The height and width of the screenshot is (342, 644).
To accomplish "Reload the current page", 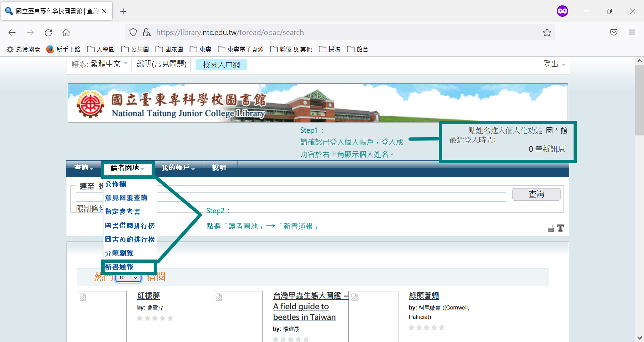I will tap(48, 33).
